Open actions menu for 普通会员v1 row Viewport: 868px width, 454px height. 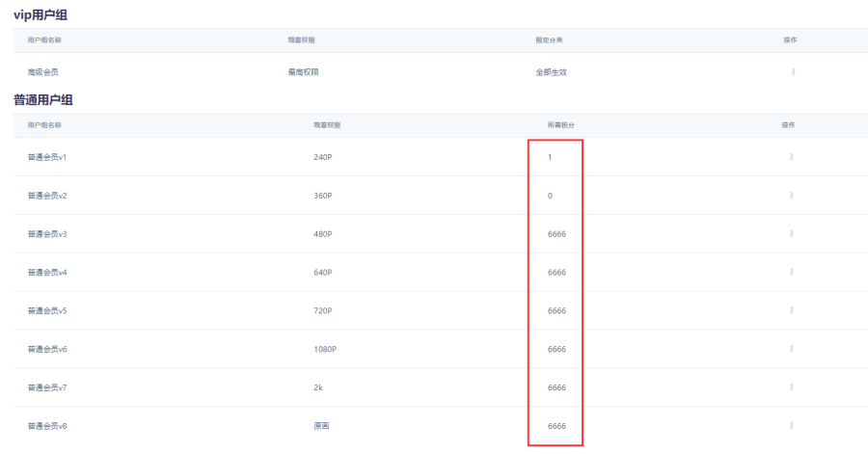click(x=791, y=157)
